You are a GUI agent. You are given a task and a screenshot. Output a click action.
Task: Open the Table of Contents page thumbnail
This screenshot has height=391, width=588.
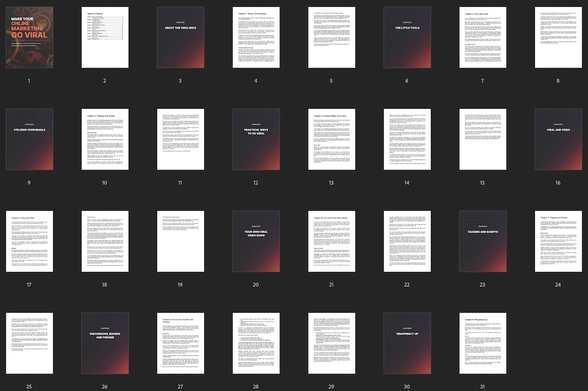105,37
